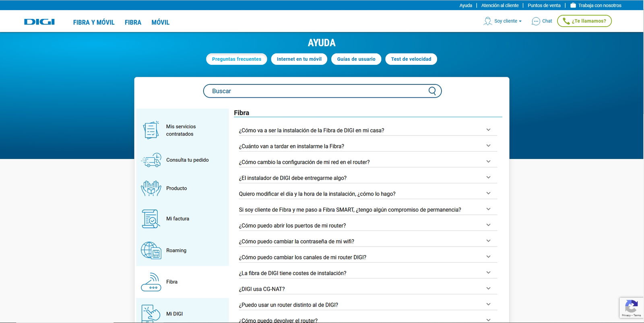Select the Preguntas frecuentes tab

[x=237, y=59]
